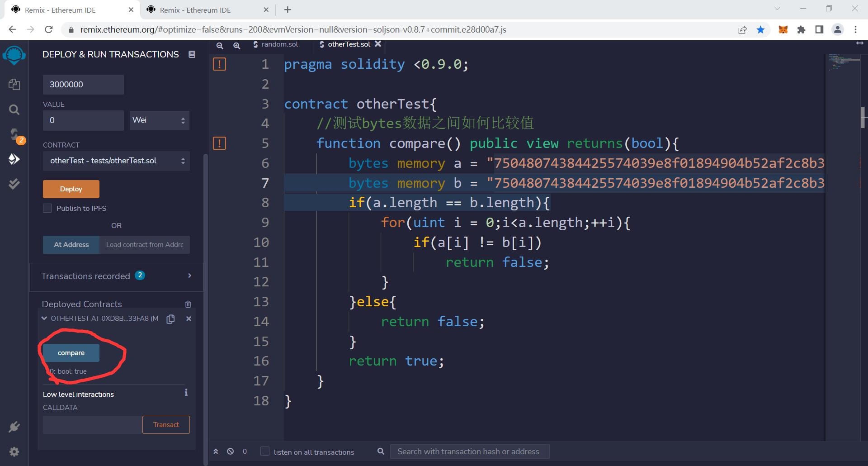Check listen on all transactions

[x=264, y=451]
